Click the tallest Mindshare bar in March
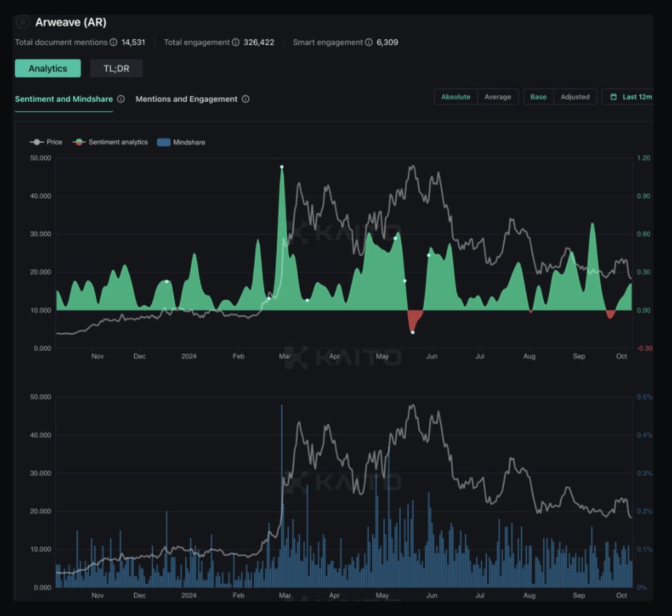This screenshot has width=672, height=616. [282, 496]
